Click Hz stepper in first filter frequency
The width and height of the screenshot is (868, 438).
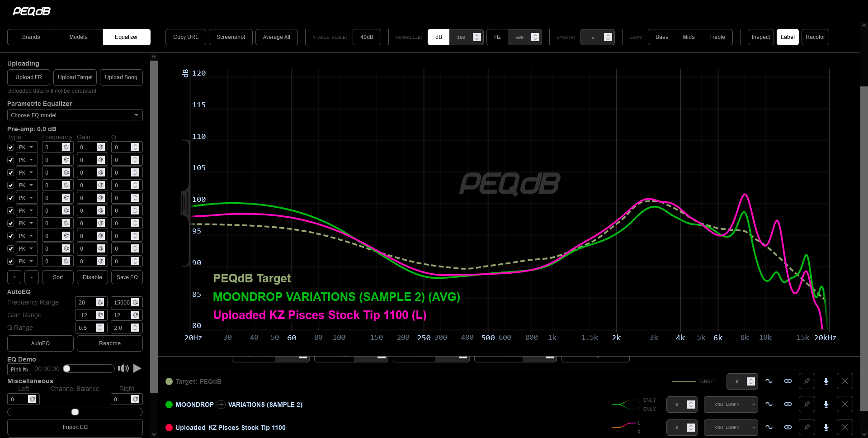point(66,147)
